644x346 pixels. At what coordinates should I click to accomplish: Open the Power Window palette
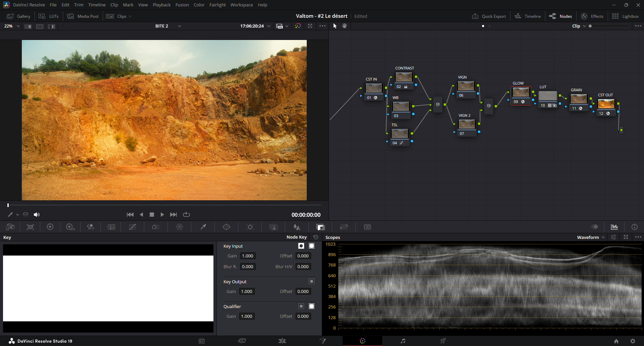[227, 227]
